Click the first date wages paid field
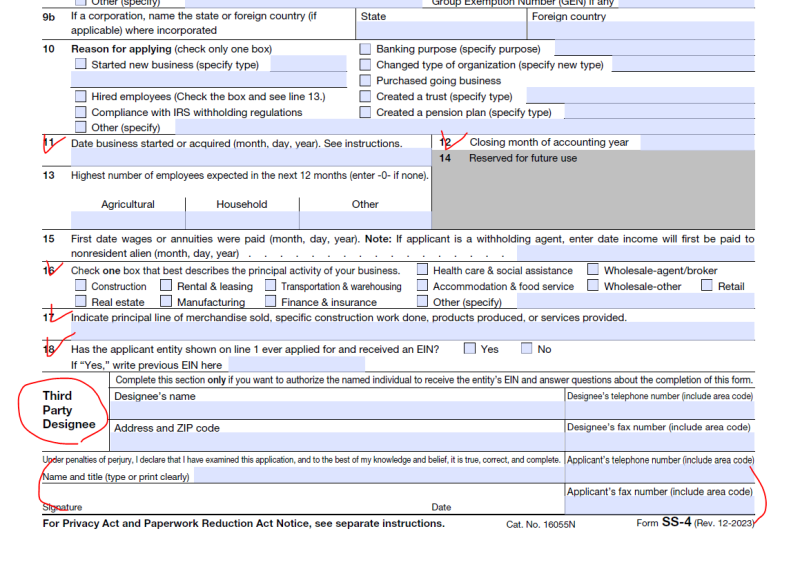This screenshot has height=576, width=800. [x=636, y=253]
